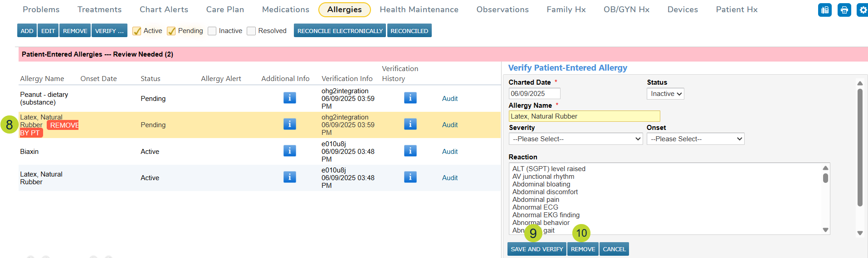Expand the Onset dropdown

695,139
